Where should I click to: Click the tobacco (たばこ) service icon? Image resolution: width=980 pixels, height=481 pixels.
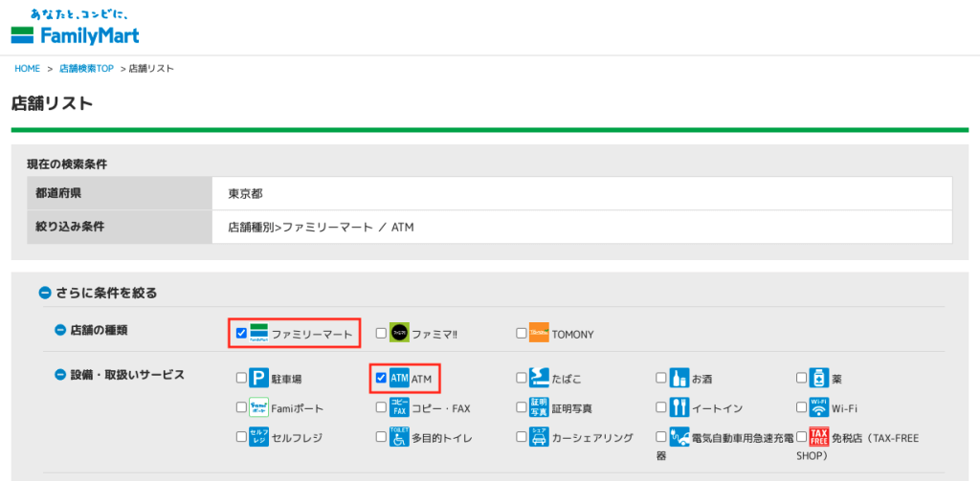[539, 379]
